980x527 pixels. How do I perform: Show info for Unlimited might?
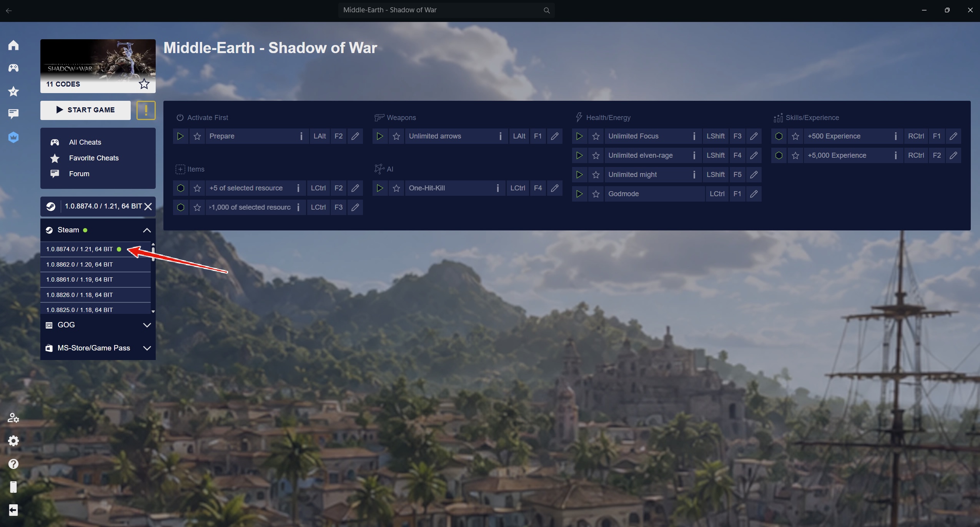[694, 175]
